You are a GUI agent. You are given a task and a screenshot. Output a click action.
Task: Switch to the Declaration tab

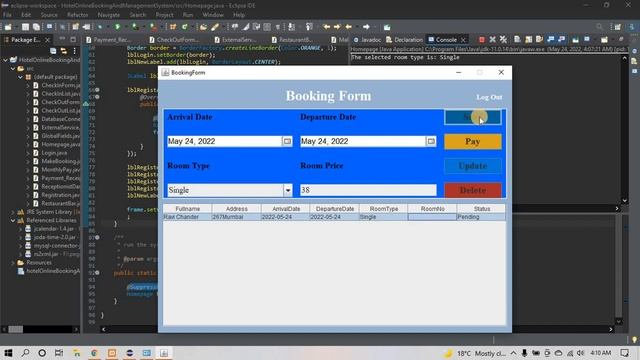point(404,40)
